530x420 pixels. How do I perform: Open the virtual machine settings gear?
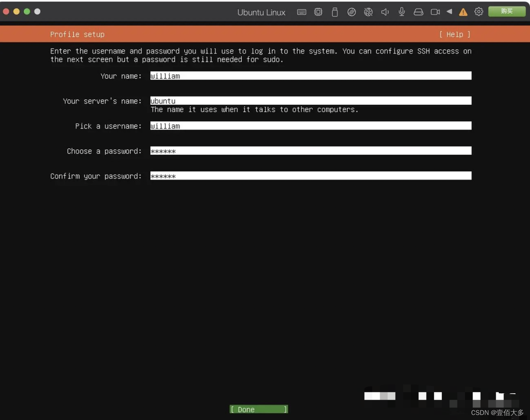(479, 12)
